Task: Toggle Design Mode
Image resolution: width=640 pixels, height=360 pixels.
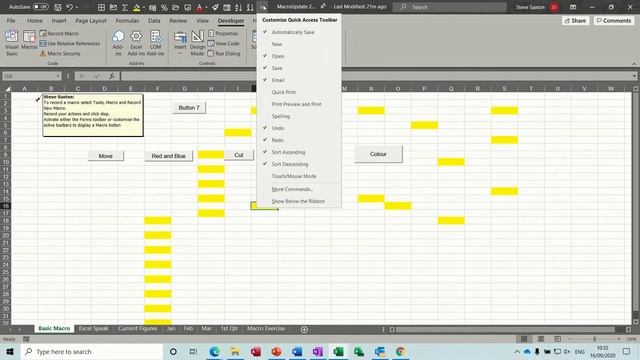Action: [x=198, y=42]
